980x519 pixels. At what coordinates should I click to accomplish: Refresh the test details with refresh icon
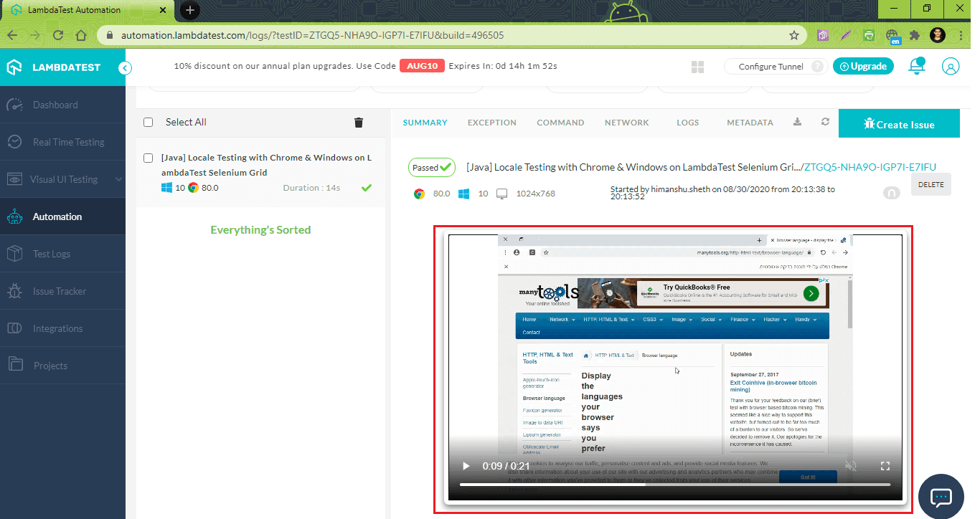(x=825, y=122)
